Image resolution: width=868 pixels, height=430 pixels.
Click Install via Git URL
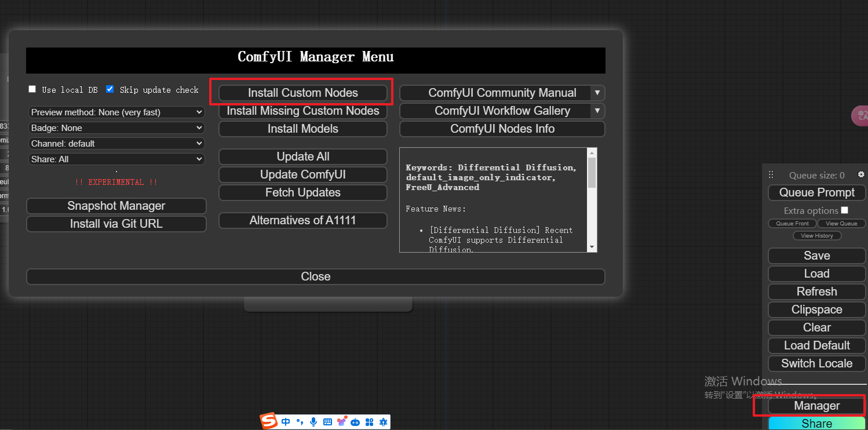click(x=116, y=224)
